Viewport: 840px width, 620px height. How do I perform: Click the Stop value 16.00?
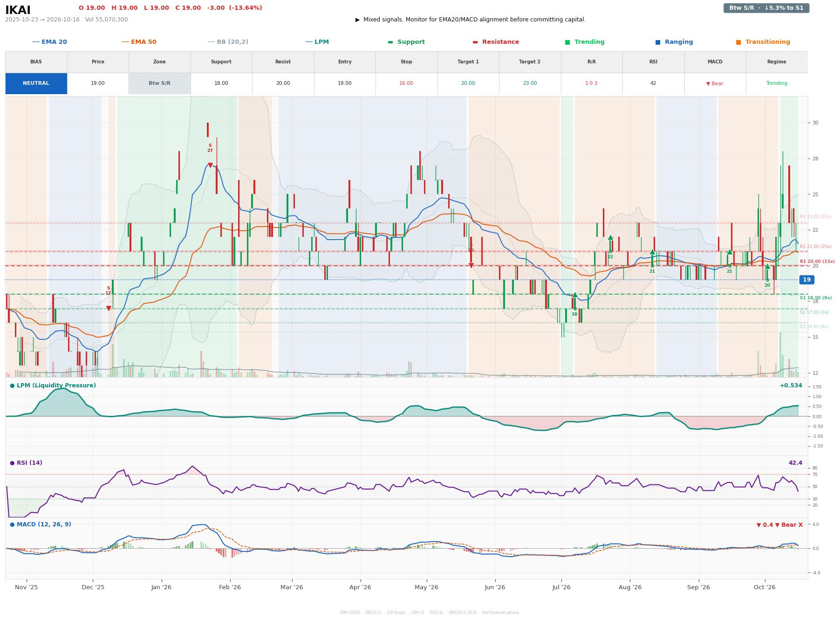point(406,83)
